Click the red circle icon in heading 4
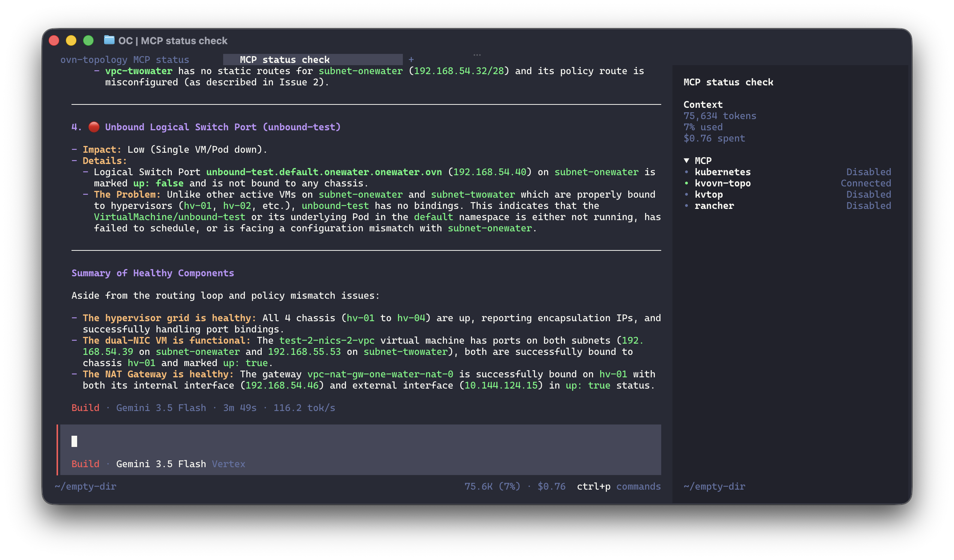 pos(94,127)
